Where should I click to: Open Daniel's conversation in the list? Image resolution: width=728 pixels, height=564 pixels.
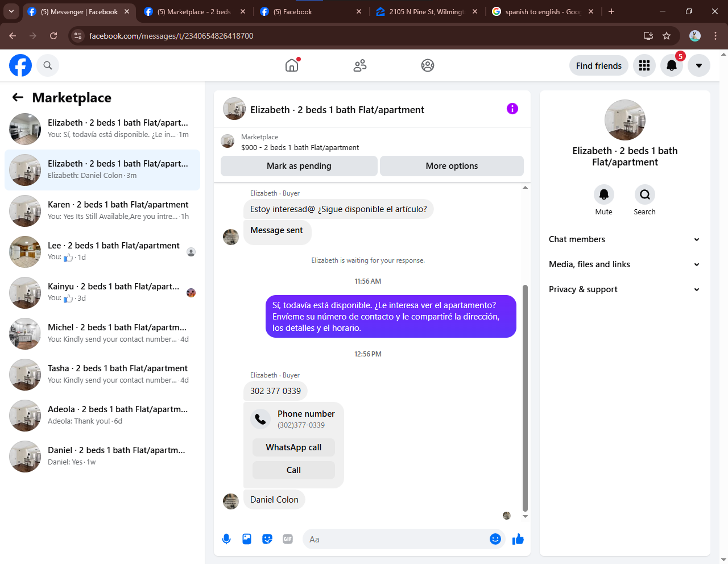(102, 456)
